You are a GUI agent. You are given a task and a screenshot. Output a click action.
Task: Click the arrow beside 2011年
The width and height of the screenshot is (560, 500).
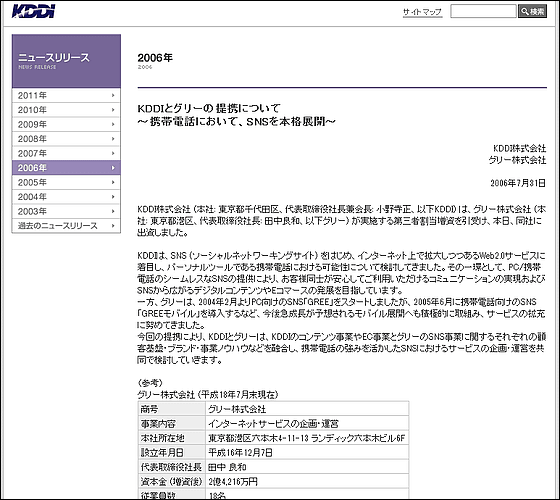pyautogui.click(x=113, y=95)
